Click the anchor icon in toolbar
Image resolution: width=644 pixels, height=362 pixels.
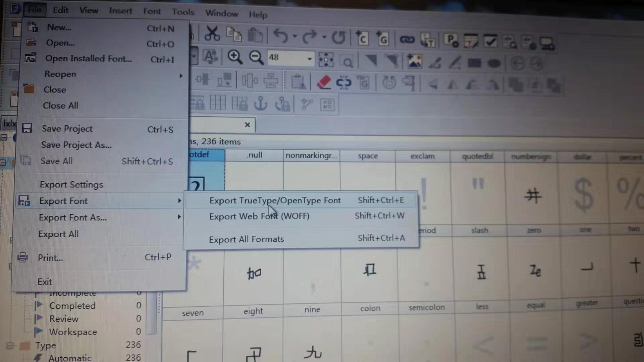(260, 104)
